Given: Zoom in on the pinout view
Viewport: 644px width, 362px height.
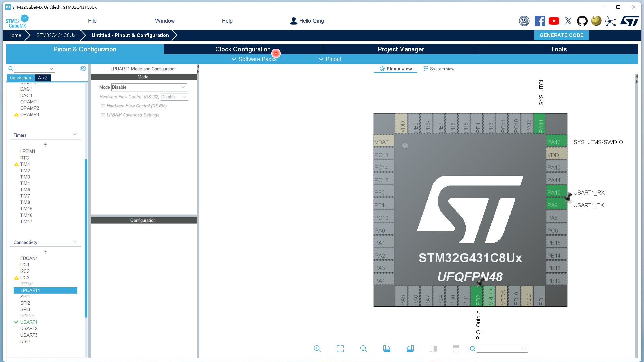Looking at the screenshot, I should point(317,349).
